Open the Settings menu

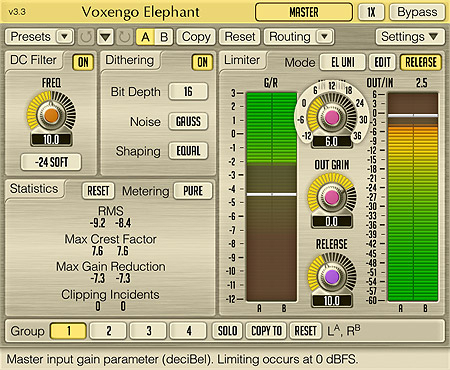pos(410,37)
